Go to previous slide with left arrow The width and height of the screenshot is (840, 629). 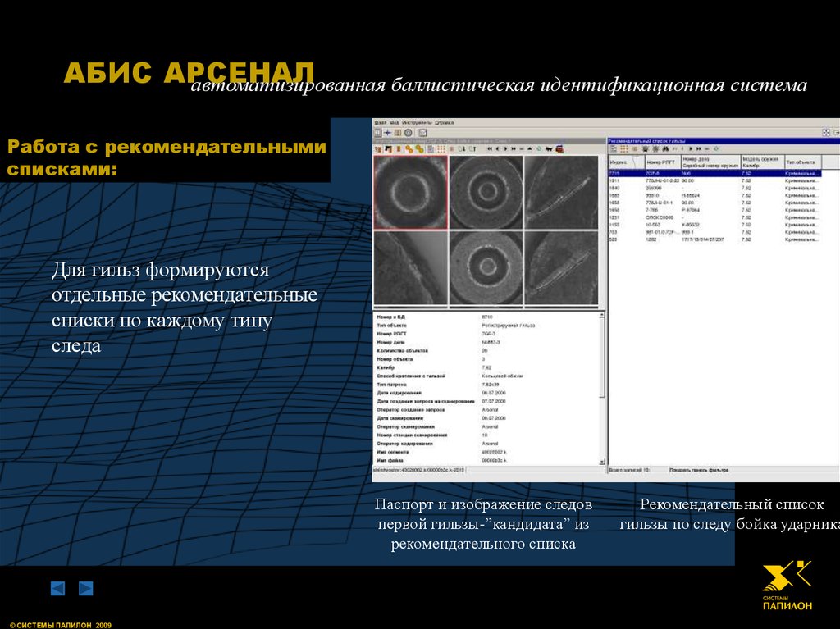[x=57, y=588]
